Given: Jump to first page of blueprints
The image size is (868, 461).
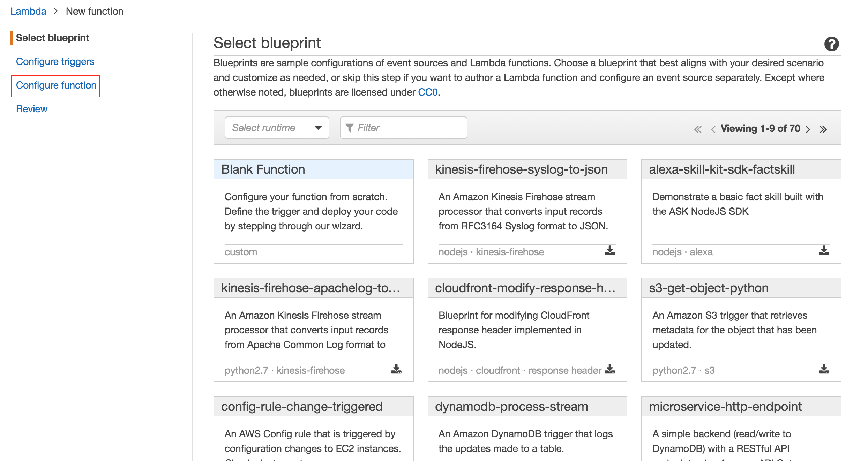Looking at the screenshot, I should 698,129.
